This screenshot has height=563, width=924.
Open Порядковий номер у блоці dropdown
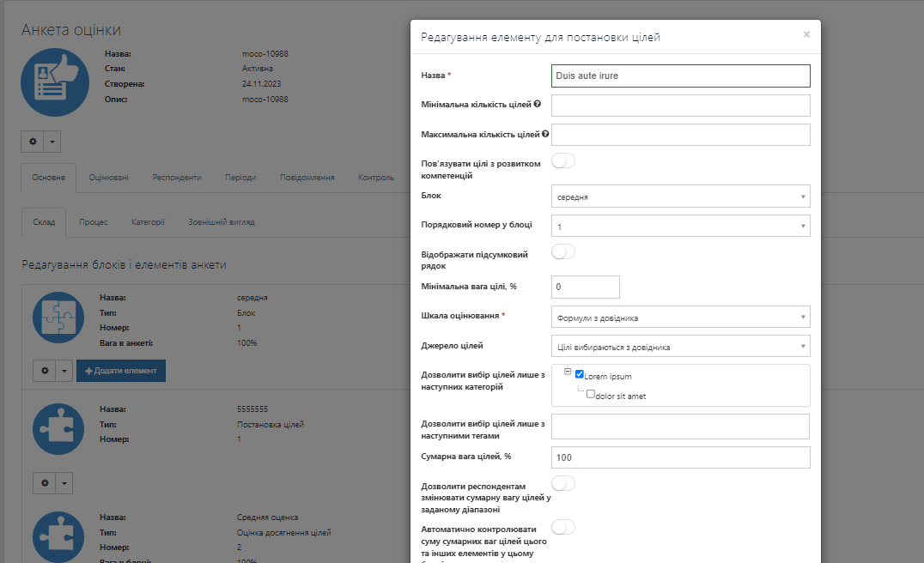(681, 226)
